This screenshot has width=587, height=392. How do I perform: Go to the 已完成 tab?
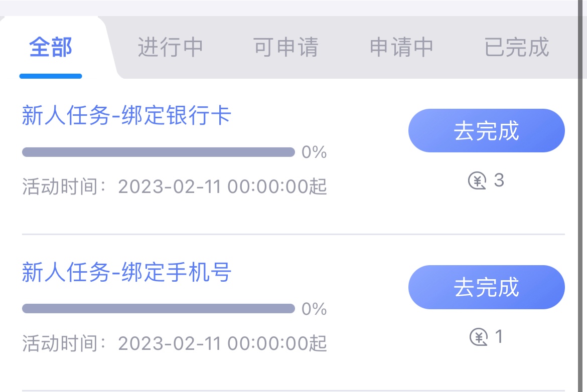pyautogui.click(x=517, y=48)
